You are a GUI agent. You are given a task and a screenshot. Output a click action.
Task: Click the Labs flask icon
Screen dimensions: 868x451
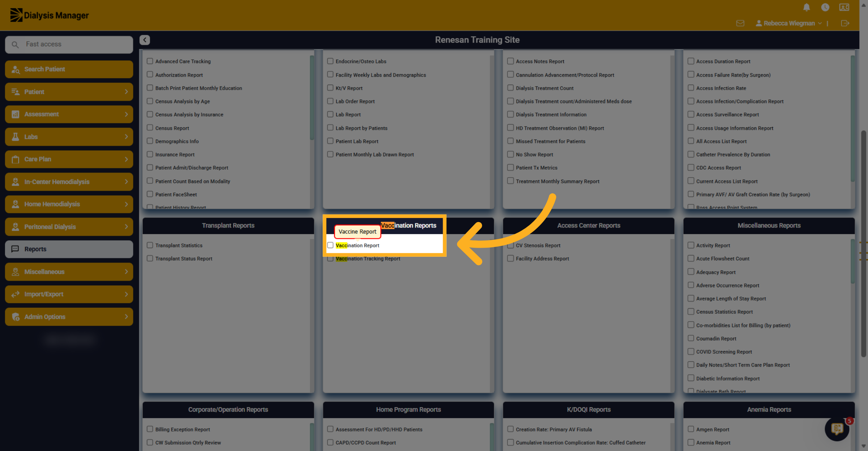coord(16,137)
